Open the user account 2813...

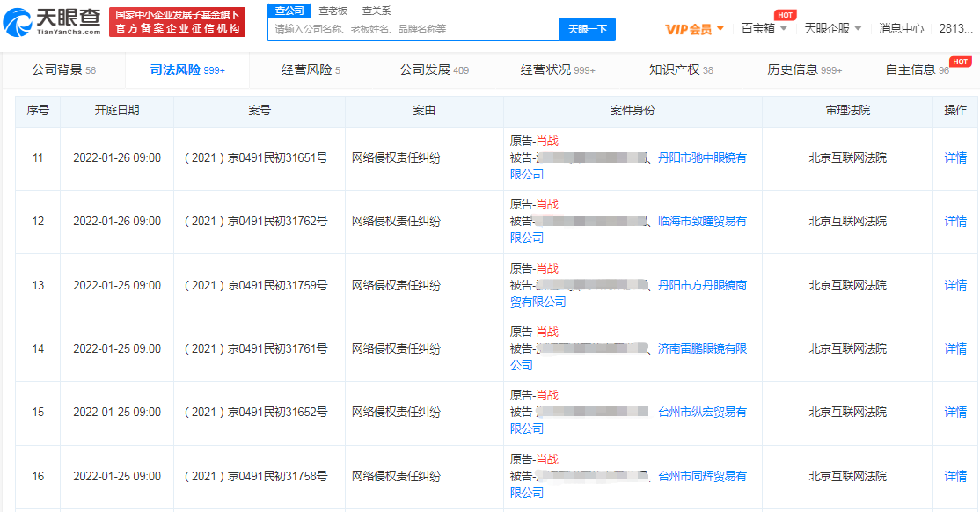[x=955, y=28]
